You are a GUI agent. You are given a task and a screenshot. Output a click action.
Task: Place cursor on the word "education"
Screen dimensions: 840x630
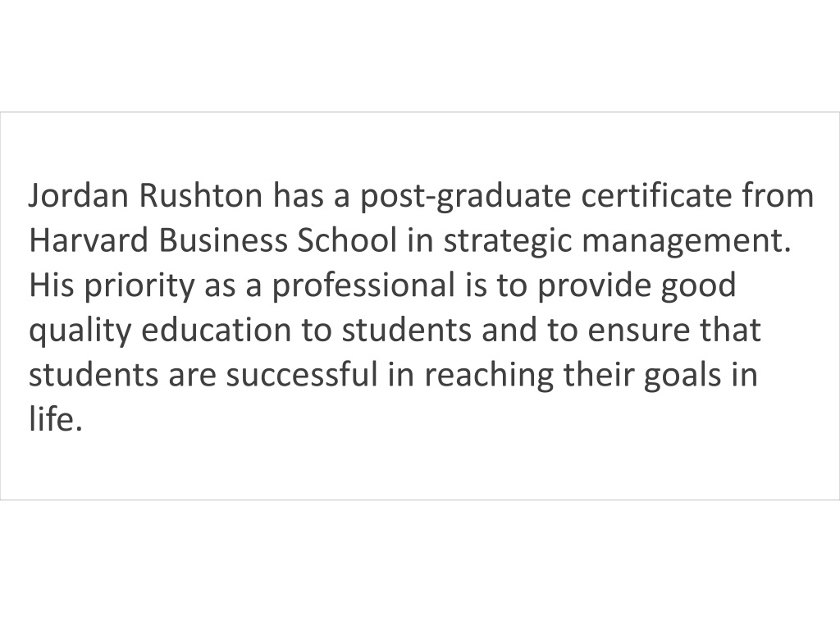pyautogui.click(x=217, y=330)
